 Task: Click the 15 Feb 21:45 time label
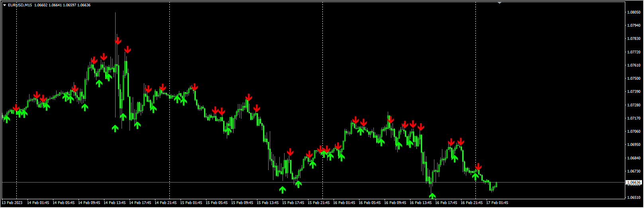[319, 203]
